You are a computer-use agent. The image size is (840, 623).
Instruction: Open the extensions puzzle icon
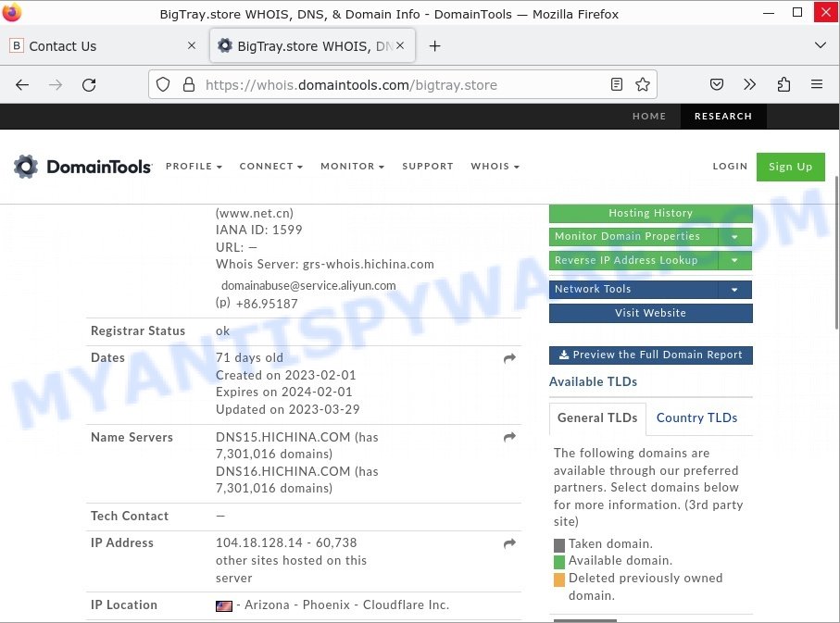(x=784, y=84)
